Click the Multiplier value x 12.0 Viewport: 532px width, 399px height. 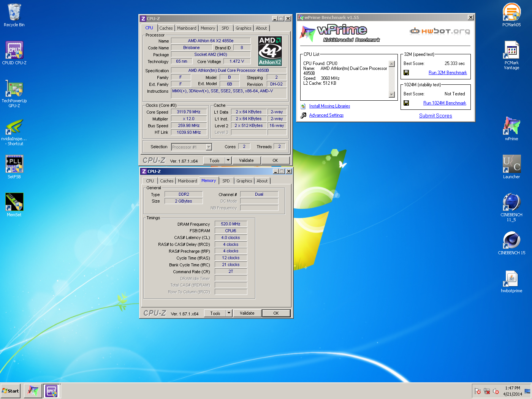click(189, 119)
